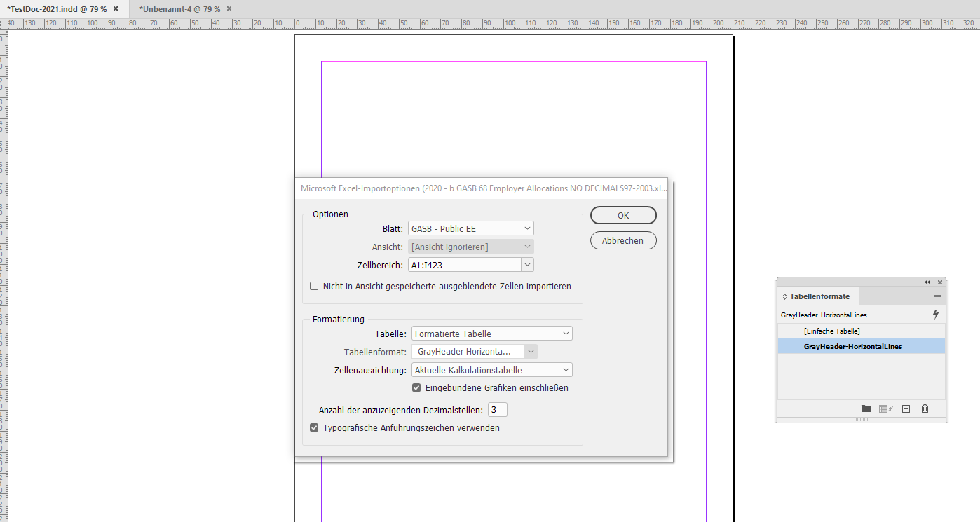Collapse the Tabellenformate panel to icons
This screenshot has height=522, width=980.
coord(928,282)
